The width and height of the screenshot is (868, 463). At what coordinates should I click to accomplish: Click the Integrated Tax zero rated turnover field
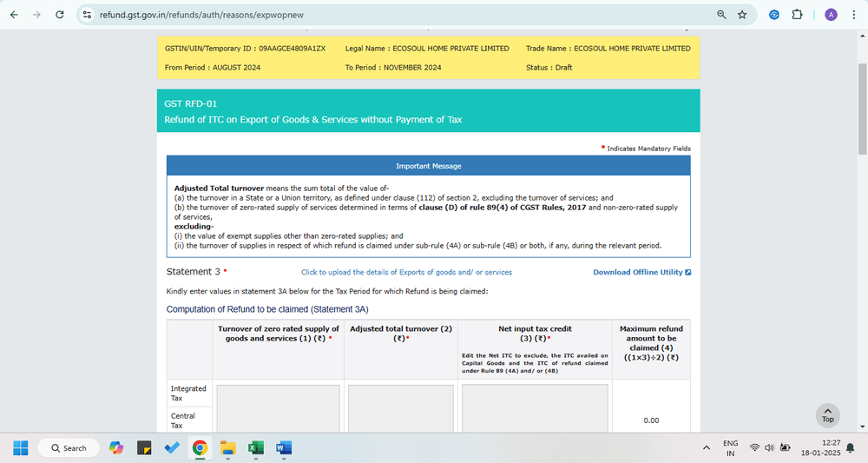pyautogui.click(x=278, y=409)
